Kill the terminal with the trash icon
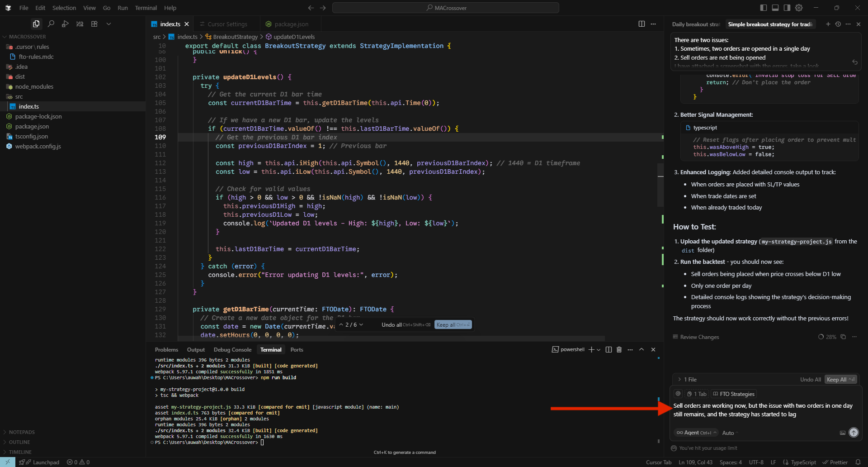 619,350
